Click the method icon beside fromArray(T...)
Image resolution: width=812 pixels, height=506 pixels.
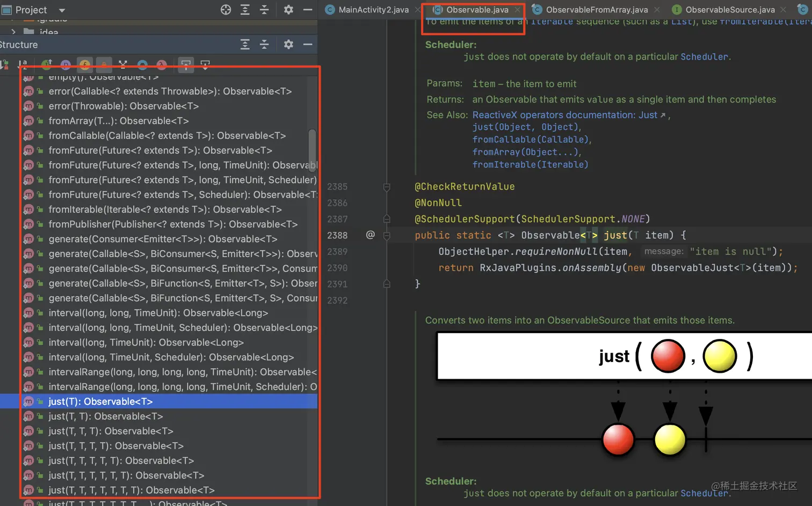coord(28,121)
